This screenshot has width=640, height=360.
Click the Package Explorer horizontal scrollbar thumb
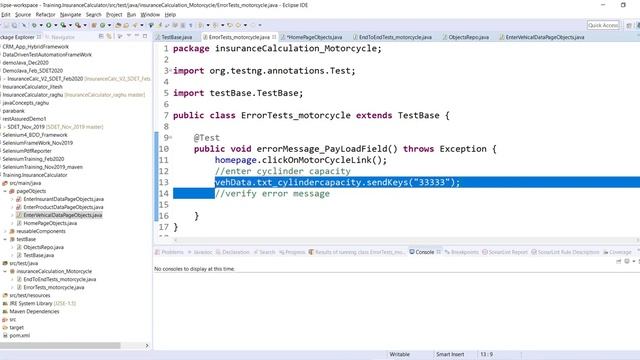point(60,346)
